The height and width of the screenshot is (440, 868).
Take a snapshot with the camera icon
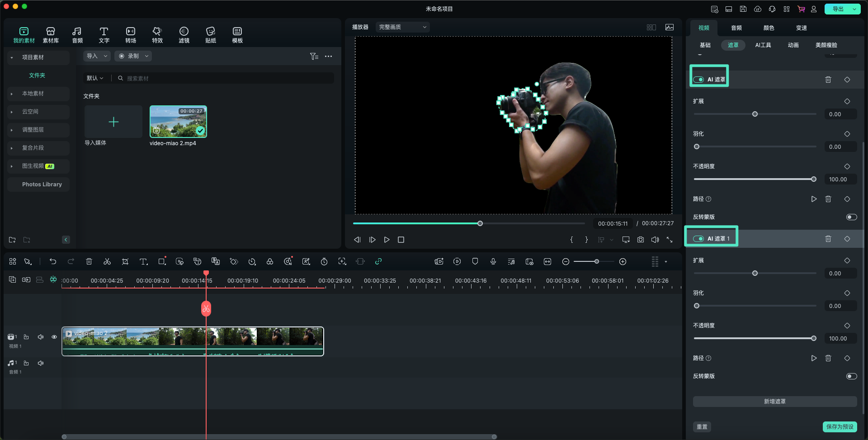(640, 240)
